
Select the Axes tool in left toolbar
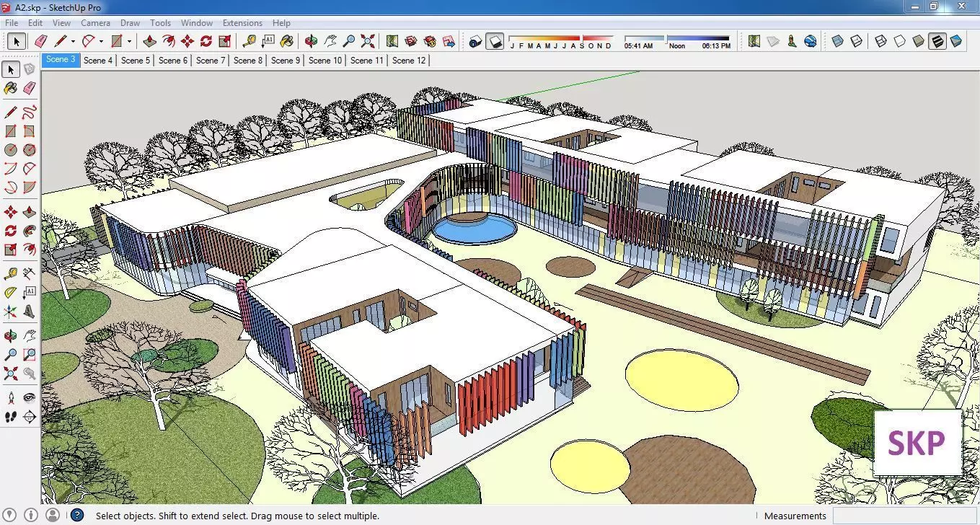[x=10, y=312]
